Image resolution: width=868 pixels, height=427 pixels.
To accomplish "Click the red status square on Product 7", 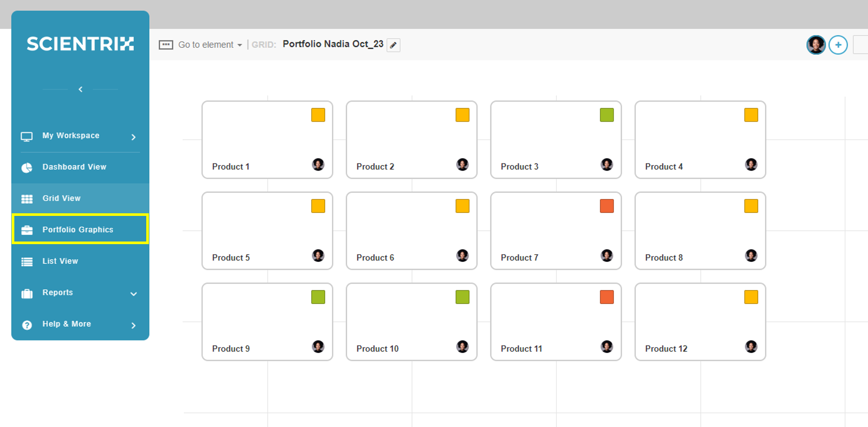I will pyautogui.click(x=607, y=206).
